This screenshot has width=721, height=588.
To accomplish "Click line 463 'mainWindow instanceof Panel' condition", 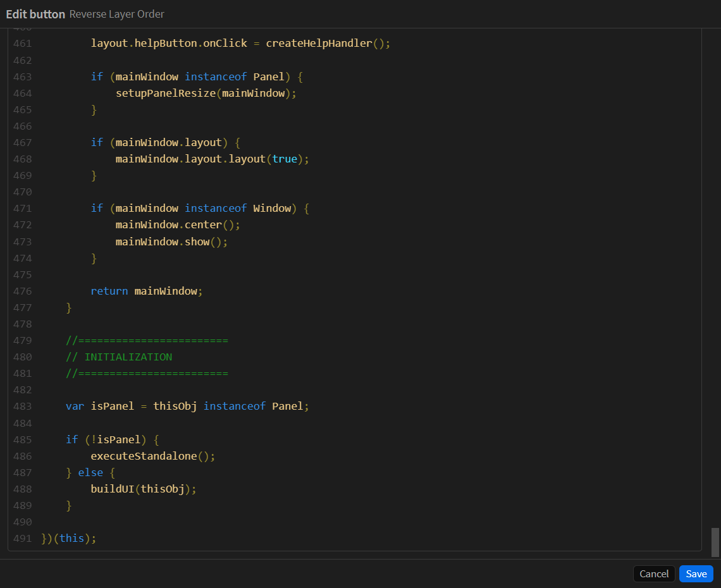I will pyautogui.click(x=203, y=77).
